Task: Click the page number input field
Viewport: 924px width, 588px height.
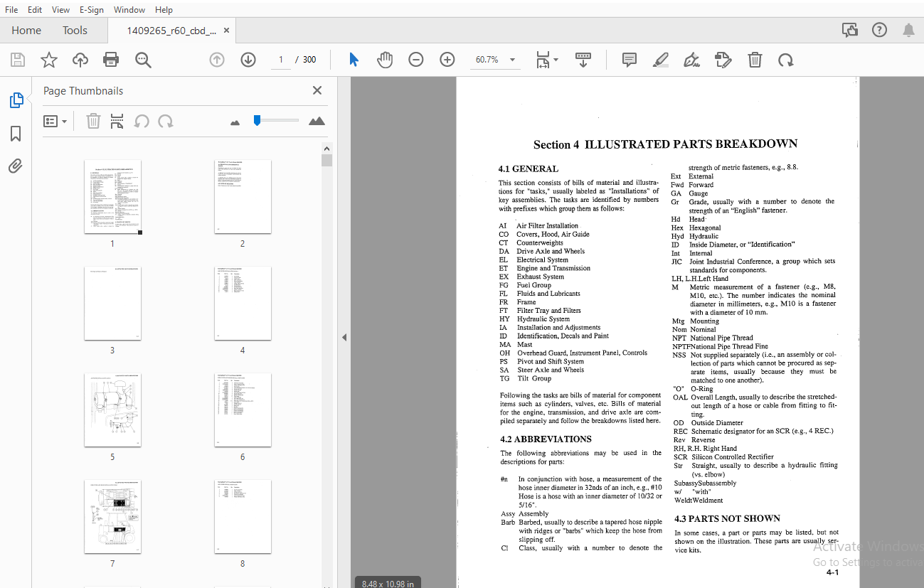Action: 281,60
